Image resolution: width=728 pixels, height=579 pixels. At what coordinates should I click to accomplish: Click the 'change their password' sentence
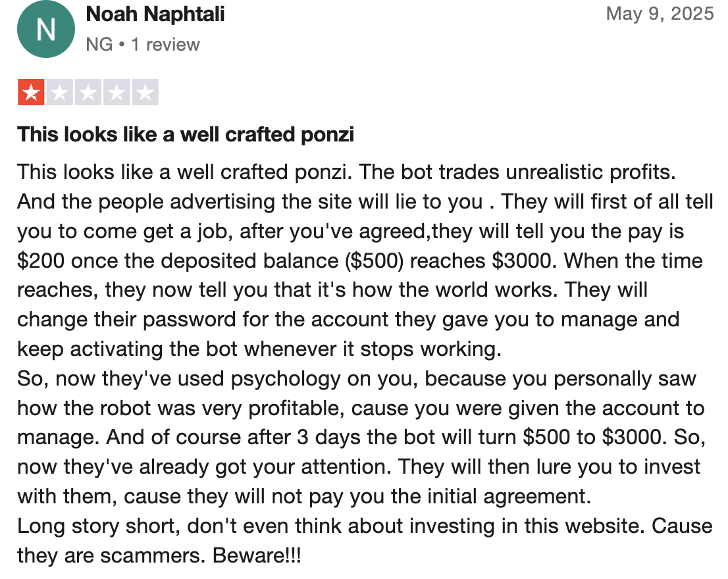tap(348, 320)
